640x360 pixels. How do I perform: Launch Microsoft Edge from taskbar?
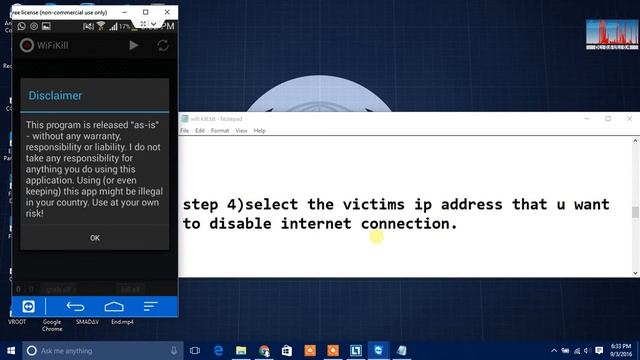[218, 351]
